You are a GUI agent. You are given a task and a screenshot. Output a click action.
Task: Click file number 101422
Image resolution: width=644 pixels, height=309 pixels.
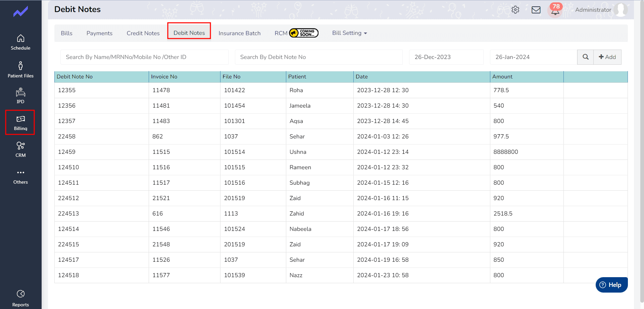coord(235,90)
